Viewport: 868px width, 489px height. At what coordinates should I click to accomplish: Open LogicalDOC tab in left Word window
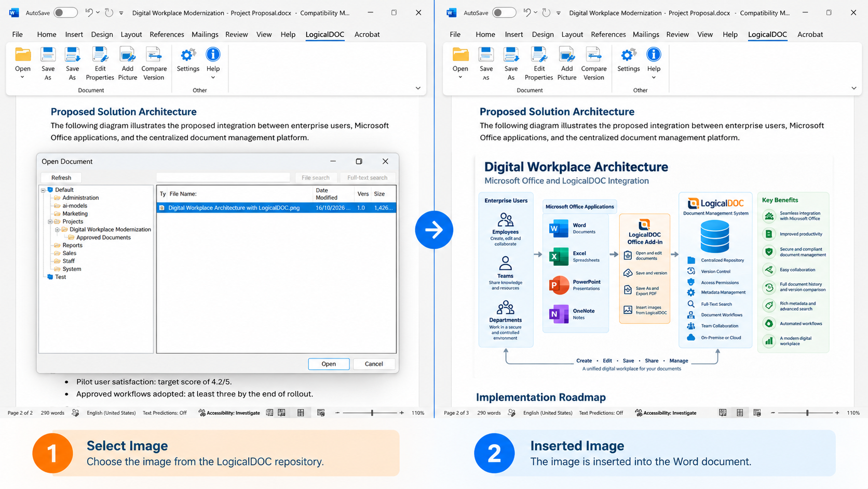click(324, 34)
